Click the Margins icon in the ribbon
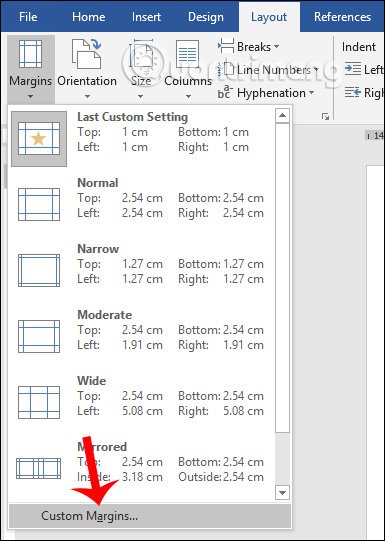This screenshot has height=541, width=385. pyautogui.click(x=30, y=54)
